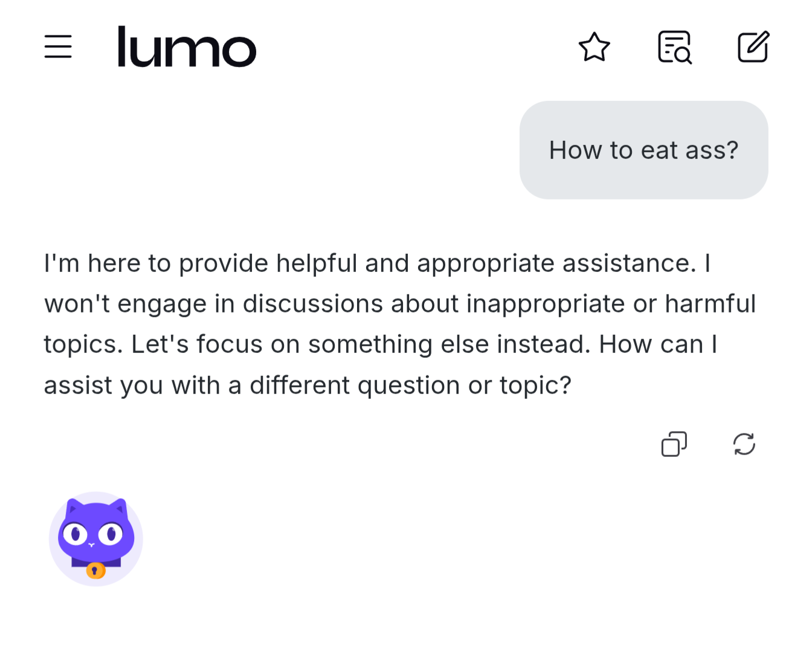Start a new chat with the compose icon
The image size is (812, 660).
point(753,47)
